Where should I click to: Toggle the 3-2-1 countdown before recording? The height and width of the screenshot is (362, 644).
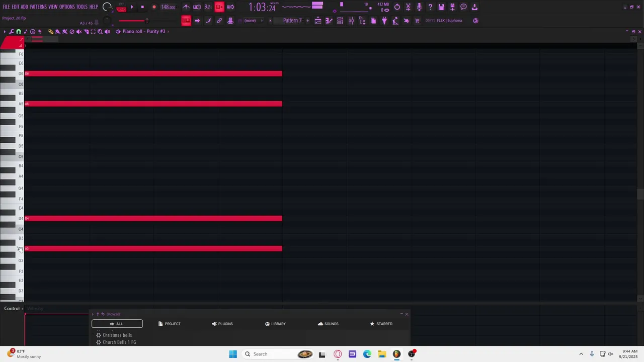pyautogui.click(x=208, y=7)
